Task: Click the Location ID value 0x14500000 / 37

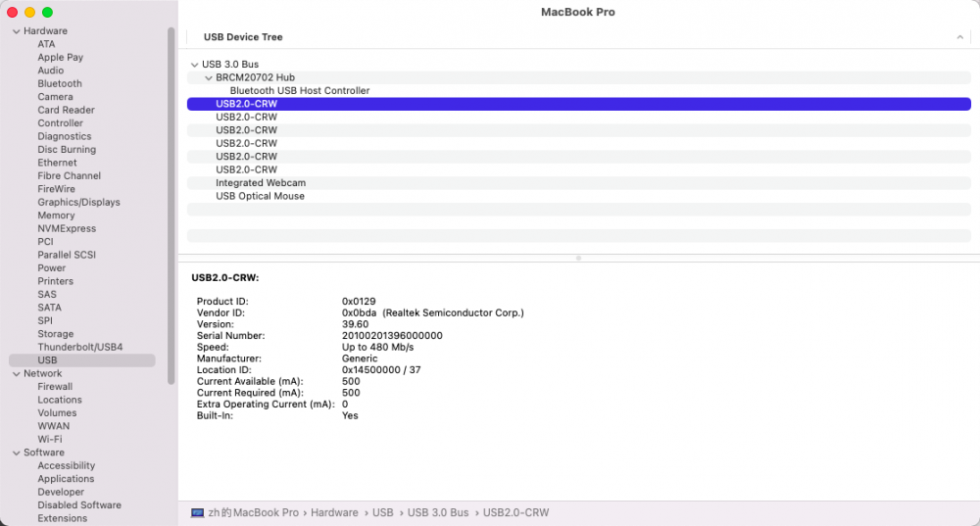Action: (x=381, y=370)
